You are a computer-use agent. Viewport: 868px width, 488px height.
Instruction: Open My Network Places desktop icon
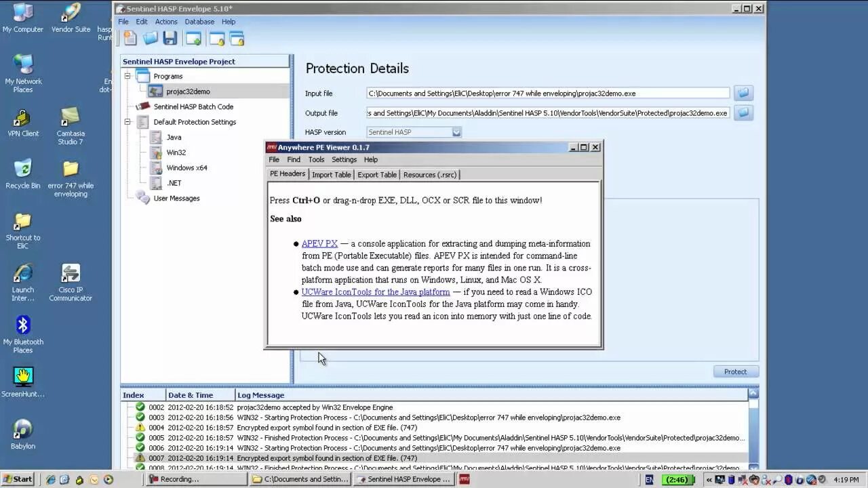pos(23,73)
